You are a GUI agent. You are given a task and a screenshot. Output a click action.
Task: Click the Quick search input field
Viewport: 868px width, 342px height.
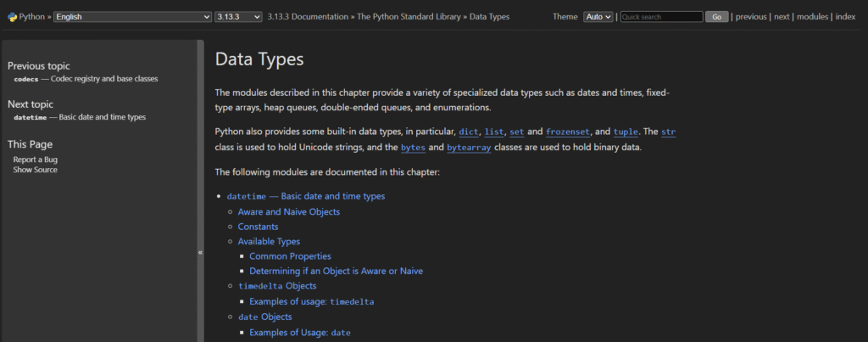[x=661, y=16]
